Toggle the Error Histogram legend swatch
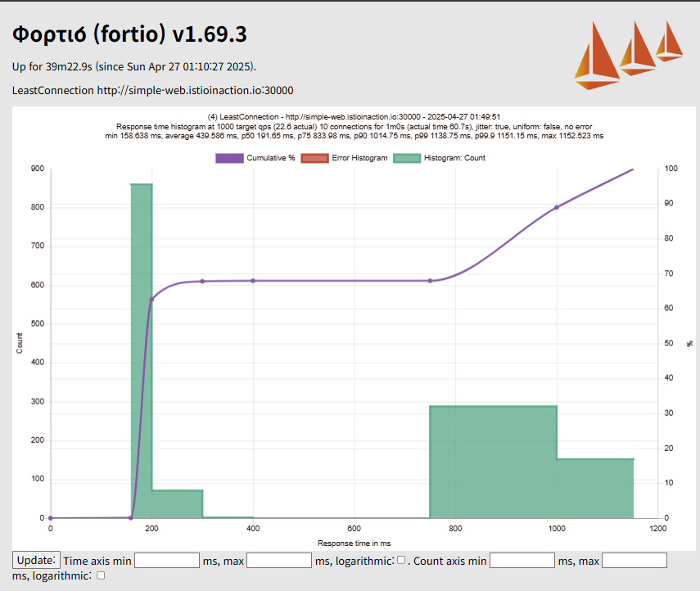 (314, 158)
